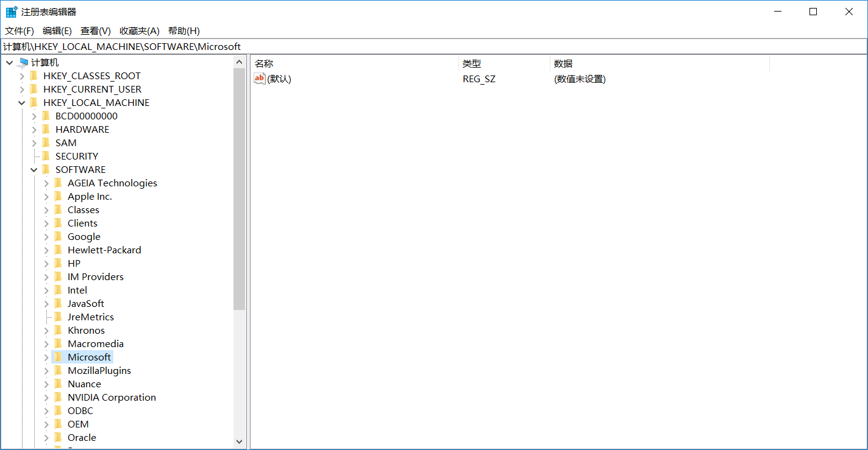This screenshot has width=868, height=450.
Task: Click the Classes folder icon
Action: [59, 209]
